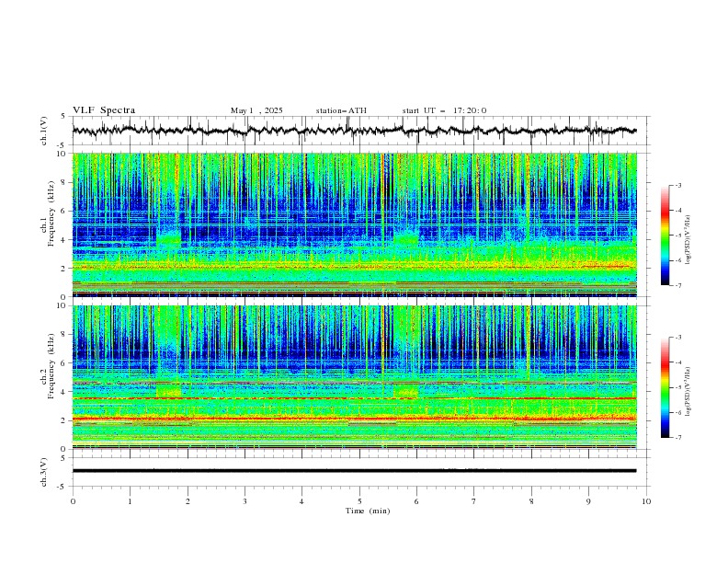
Task: Click the 'ch.2 Frequency (kHz)' axis label
Action: click(x=48, y=366)
